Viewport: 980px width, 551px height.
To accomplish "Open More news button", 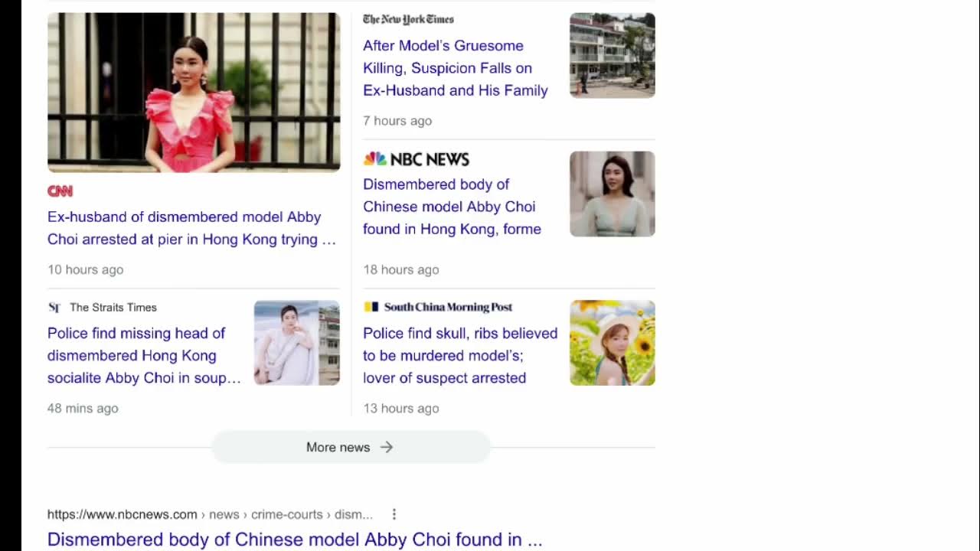I will click(x=351, y=447).
